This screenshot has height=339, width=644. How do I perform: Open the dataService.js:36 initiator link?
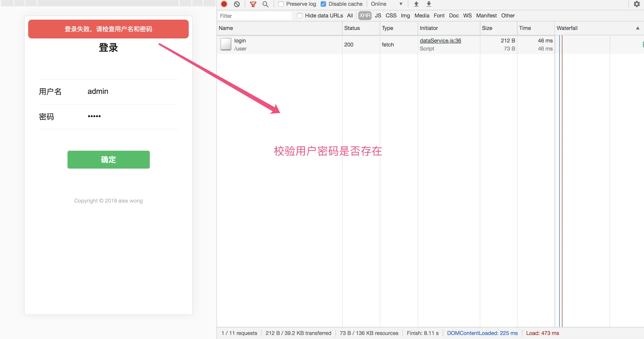(440, 40)
